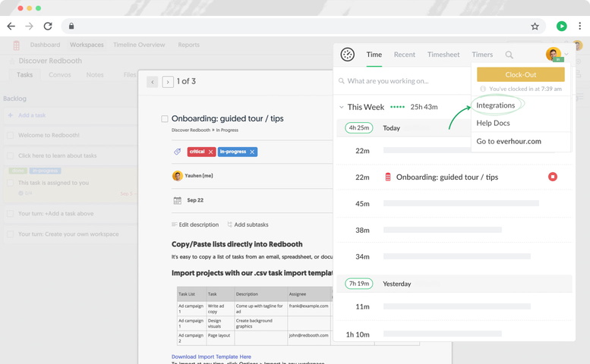This screenshot has height=364, width=590.
Task: Click into What are you working on field
Action: (x=402, y=81)
